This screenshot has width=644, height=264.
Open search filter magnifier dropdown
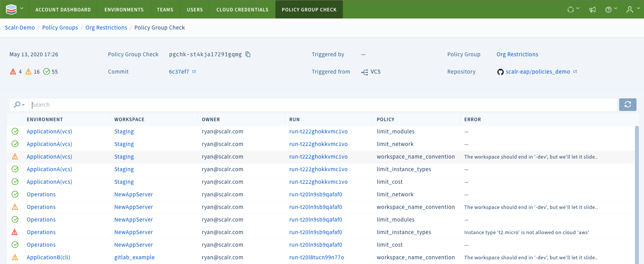(19, 105)
